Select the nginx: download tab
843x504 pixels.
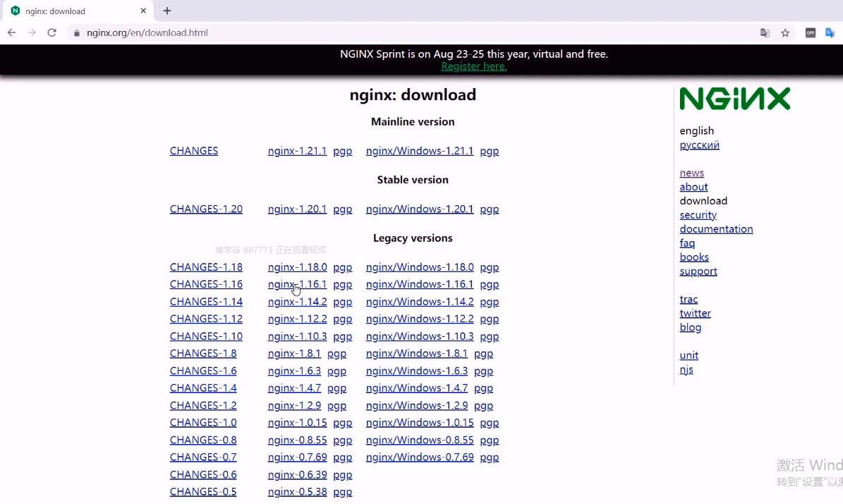click(77, 11)
